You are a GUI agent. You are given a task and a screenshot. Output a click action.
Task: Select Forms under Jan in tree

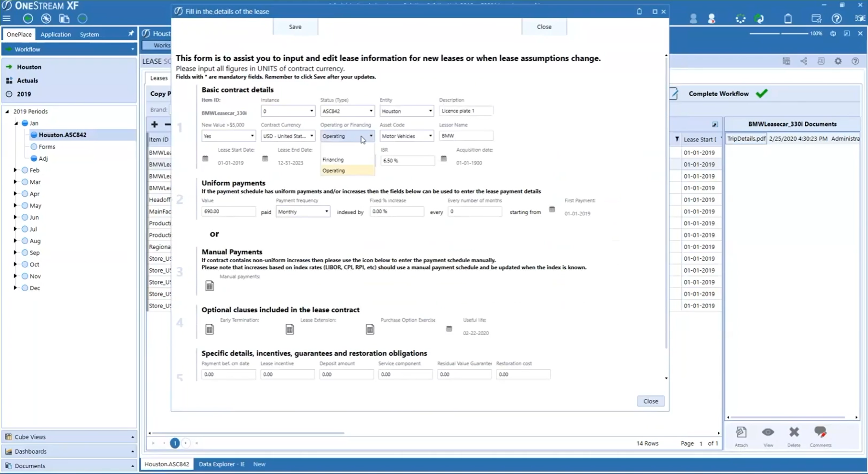click(47, 147)
